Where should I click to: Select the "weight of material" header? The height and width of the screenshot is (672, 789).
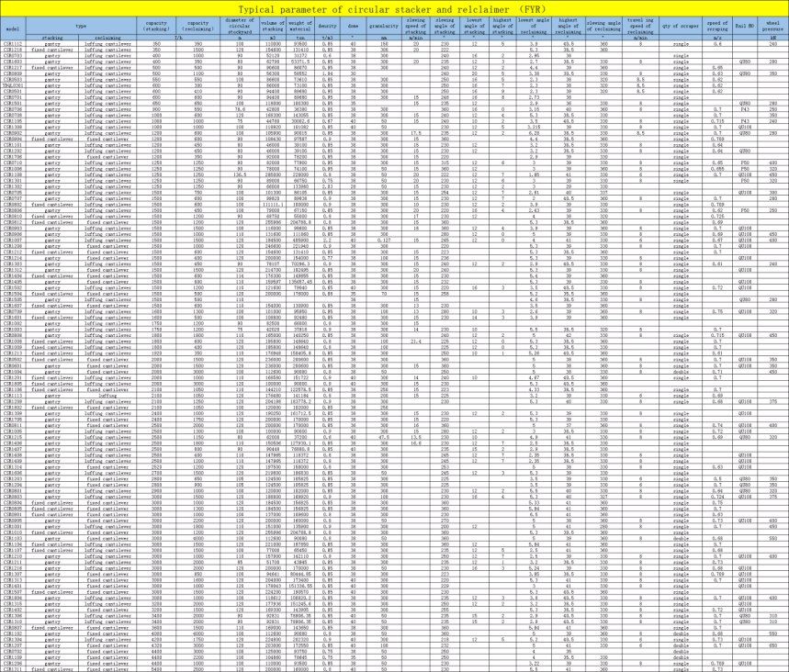[x=301, y=26]
